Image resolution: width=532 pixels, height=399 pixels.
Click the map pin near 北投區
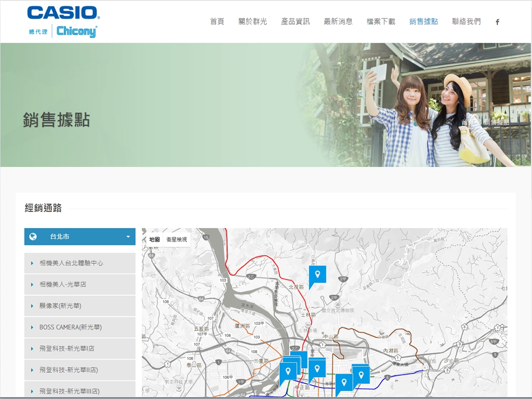pyautogui.click(x=318, y=275)
